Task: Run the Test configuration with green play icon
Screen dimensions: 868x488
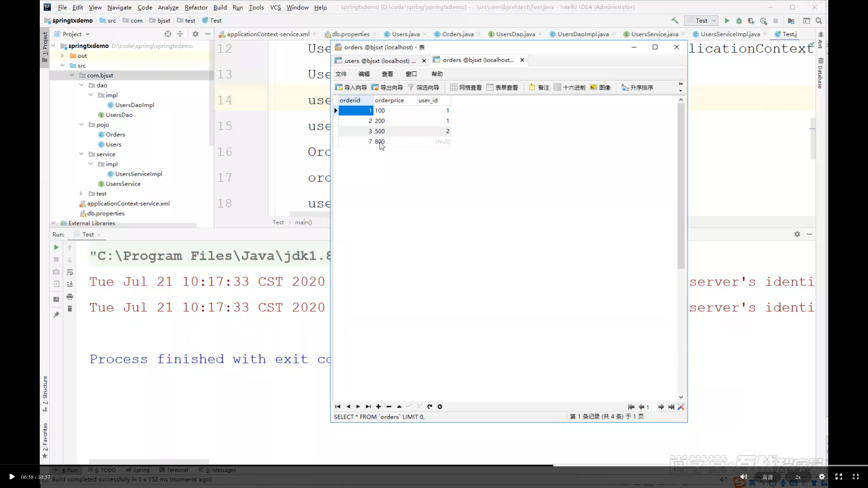Action: click(x=727, y=21)
